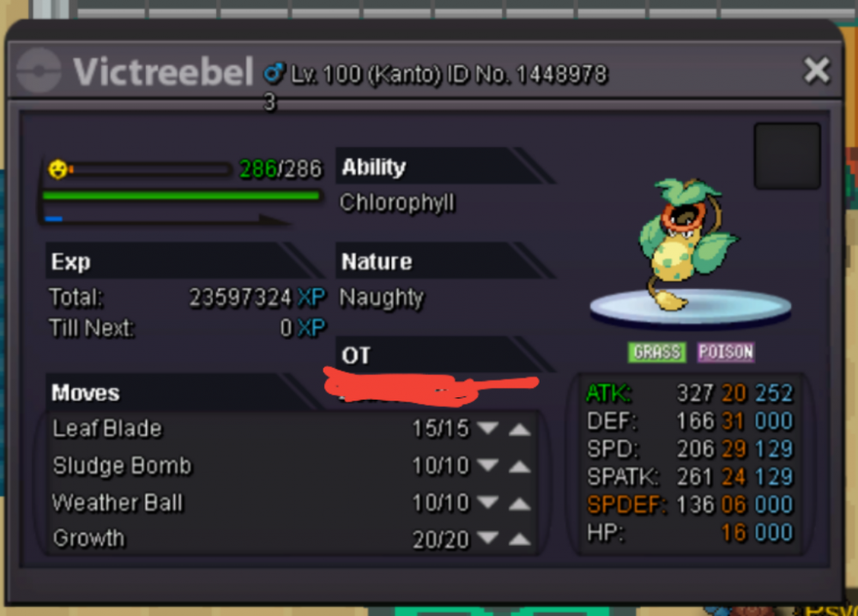Click the Pokeball icon beside Victreebel's name
Image resolution: width=858 pixels, height=616 pixels.
(x=39, y=71)
